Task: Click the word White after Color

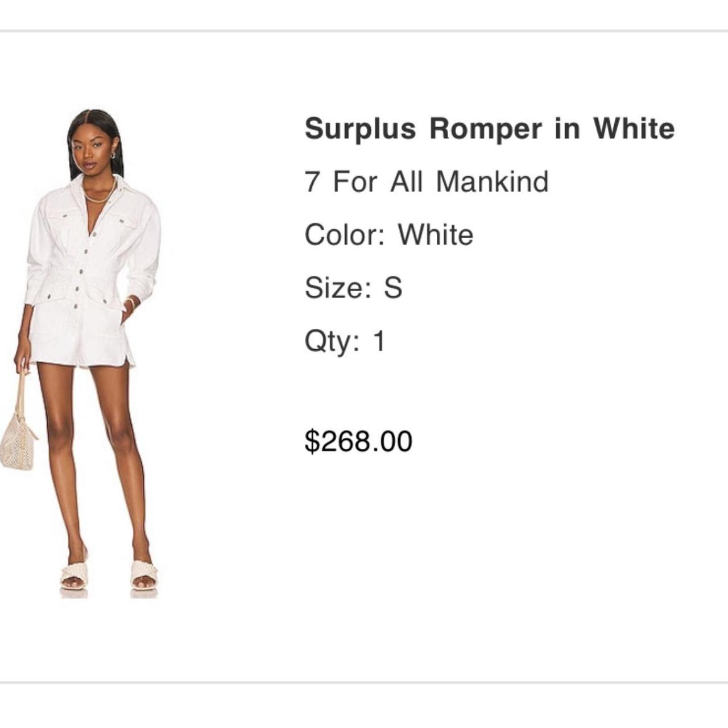Action: pyautogui.click(x=436, y=235)
